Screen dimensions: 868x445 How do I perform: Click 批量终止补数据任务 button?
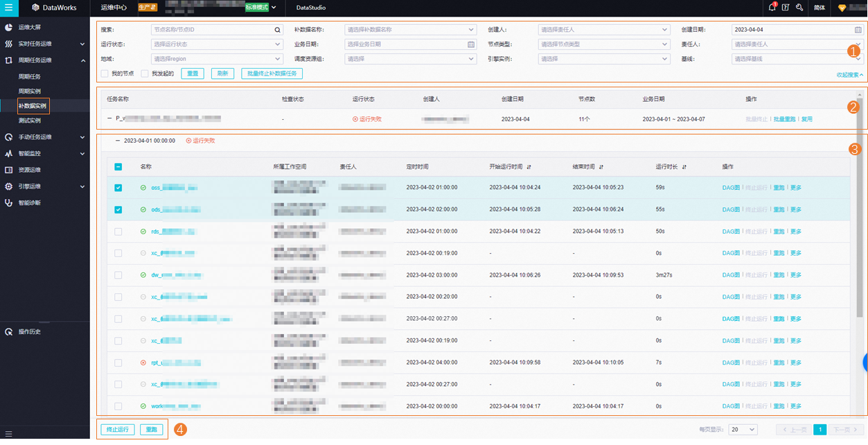pyautogui.click(x=272, y=73)
